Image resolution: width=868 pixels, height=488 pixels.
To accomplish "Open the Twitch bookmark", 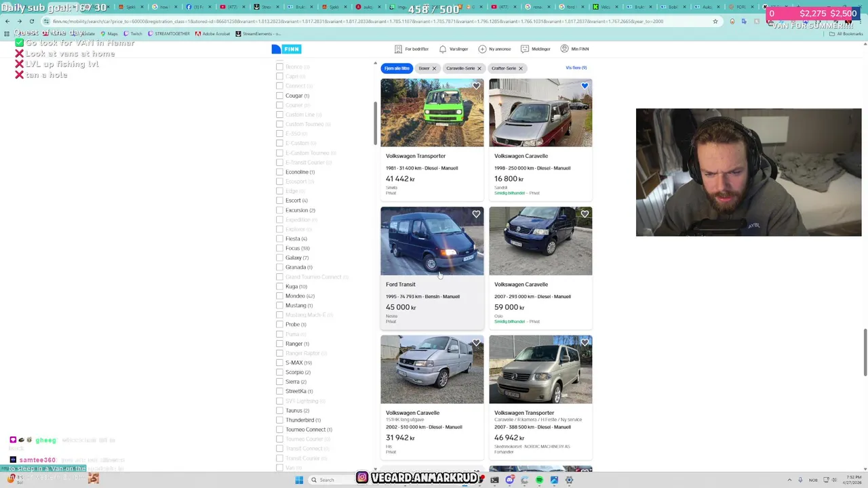I will click(x=133, y=34).
